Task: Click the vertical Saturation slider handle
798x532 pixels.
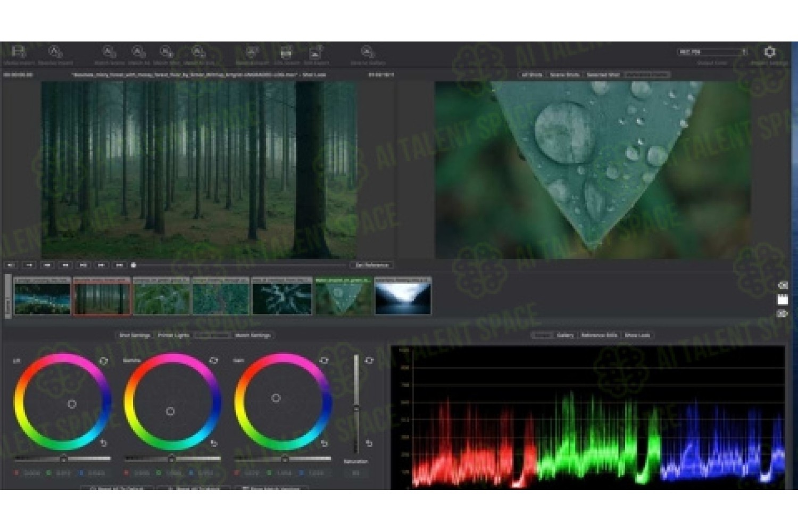Action: (356, 408)
